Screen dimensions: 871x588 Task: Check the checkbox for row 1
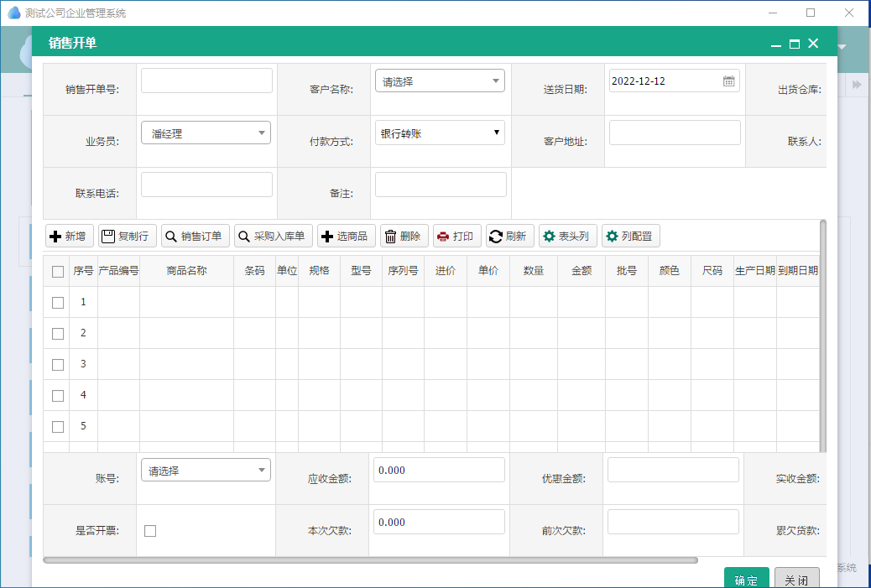[x=58, y=303]
